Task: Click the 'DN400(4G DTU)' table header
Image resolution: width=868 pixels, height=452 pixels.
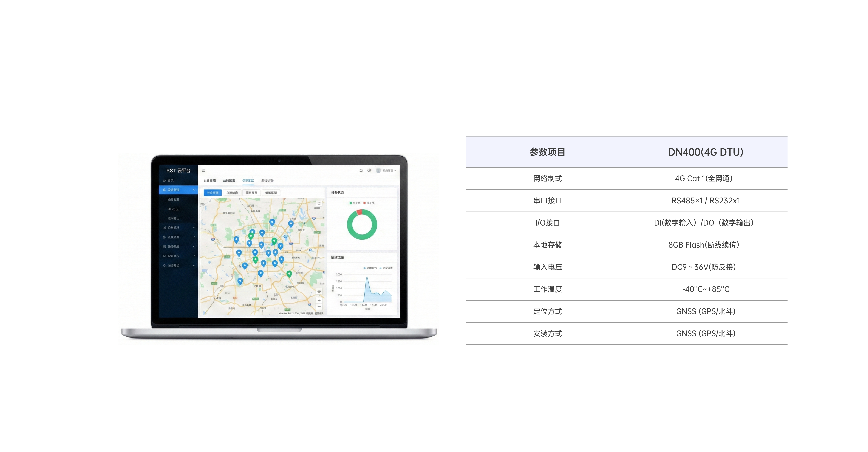Action: coord(706,152)
